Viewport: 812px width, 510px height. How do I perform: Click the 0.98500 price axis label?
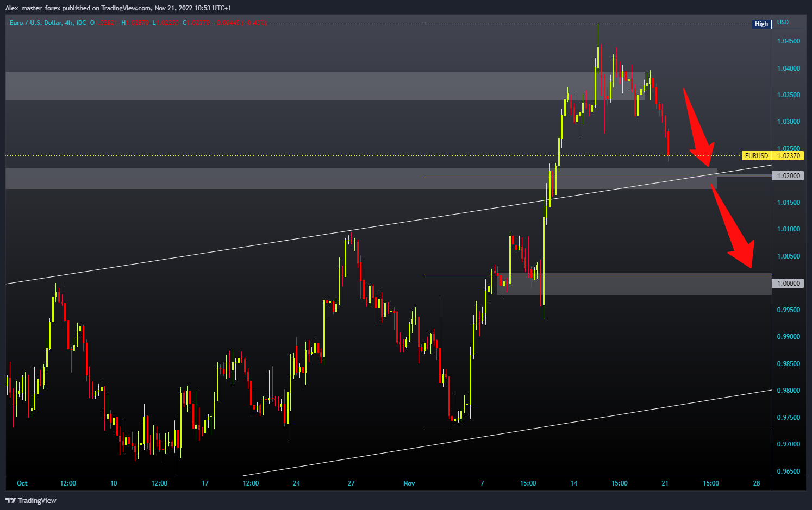[x=788, y=364]
